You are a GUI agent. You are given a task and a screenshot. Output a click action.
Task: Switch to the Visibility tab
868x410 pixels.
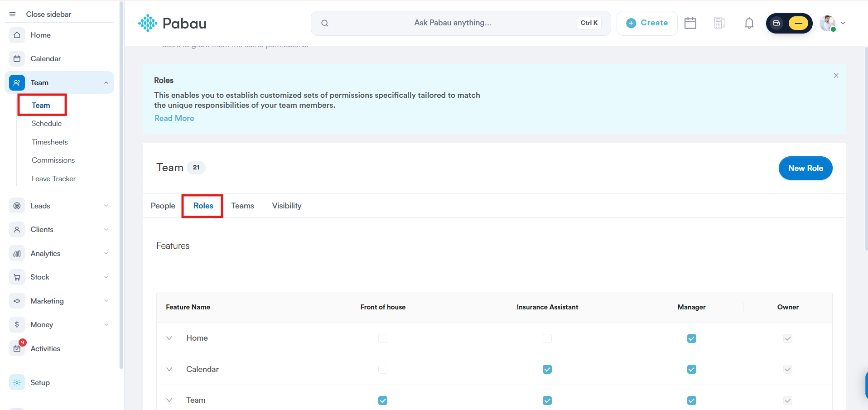coord(287,206)
